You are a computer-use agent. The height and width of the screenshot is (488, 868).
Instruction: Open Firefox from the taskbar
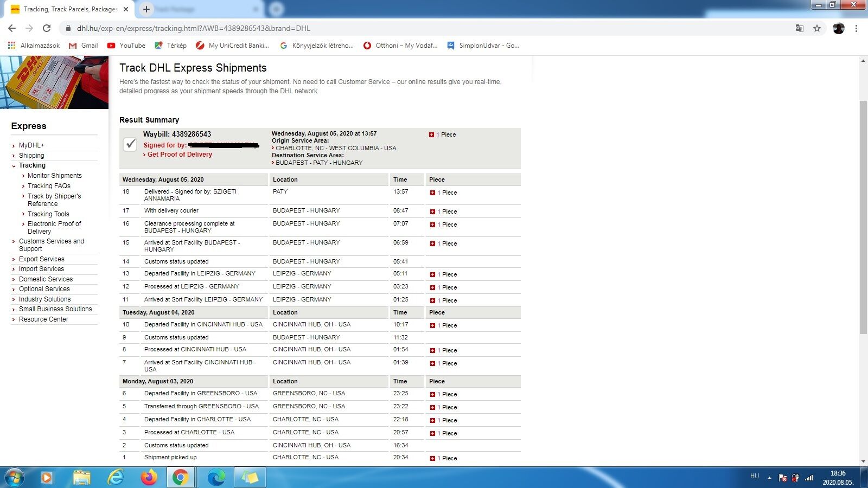click(149, 477)
